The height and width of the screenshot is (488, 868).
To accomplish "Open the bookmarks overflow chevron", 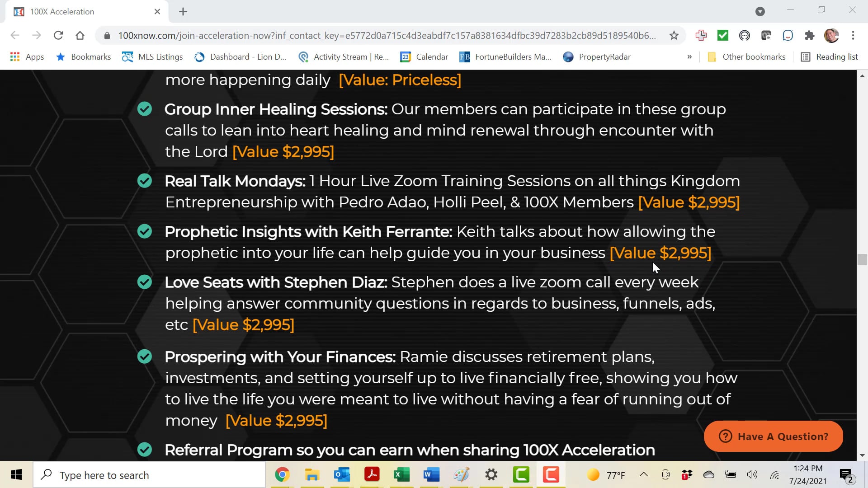I will (689, 57).
